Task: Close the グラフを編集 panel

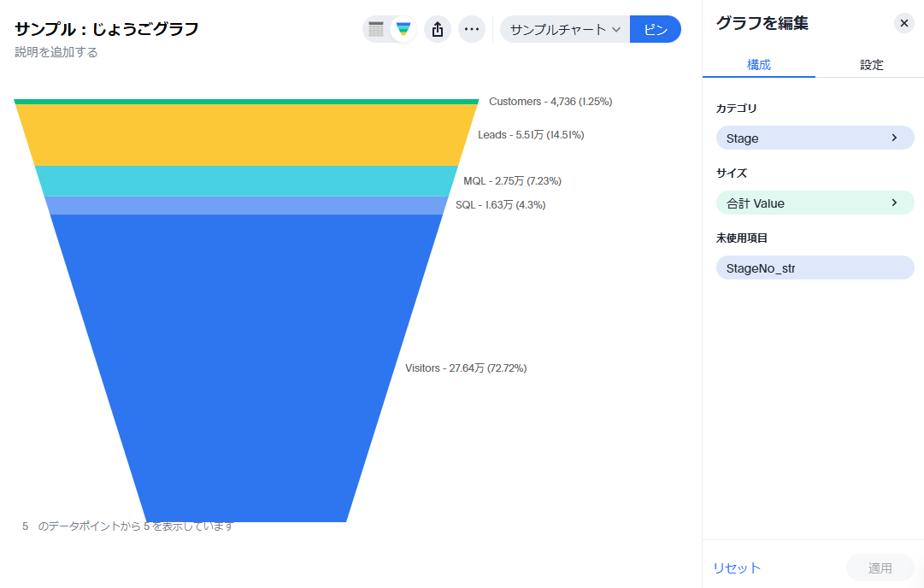Action: click(904, 23)
